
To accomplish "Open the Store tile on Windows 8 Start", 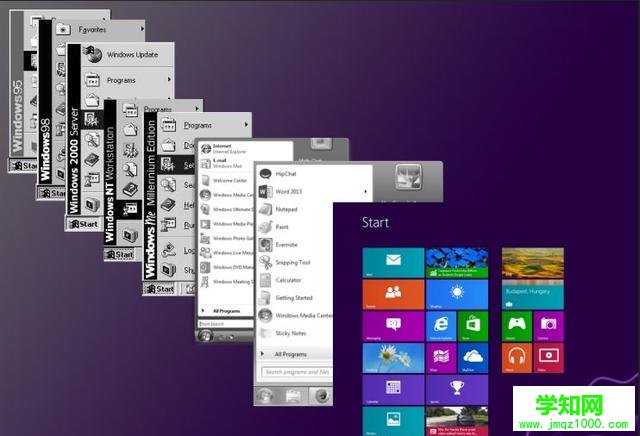I will tap(473, 326).
